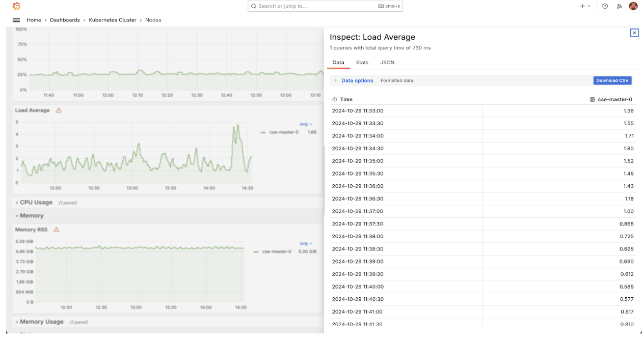644x339 pixels.
Task: Close the Inspect panel with X icon
Action: [x=634, y=33]
